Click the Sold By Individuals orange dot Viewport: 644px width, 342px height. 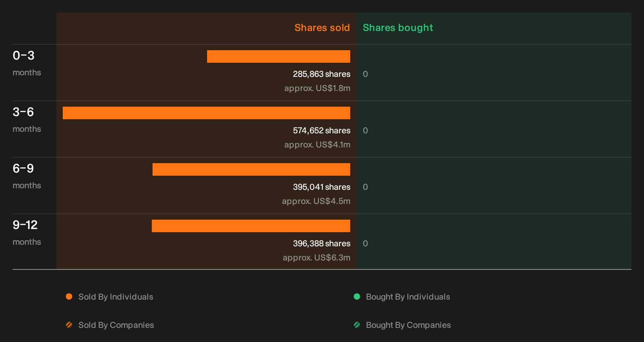click(x=69, y=297)
